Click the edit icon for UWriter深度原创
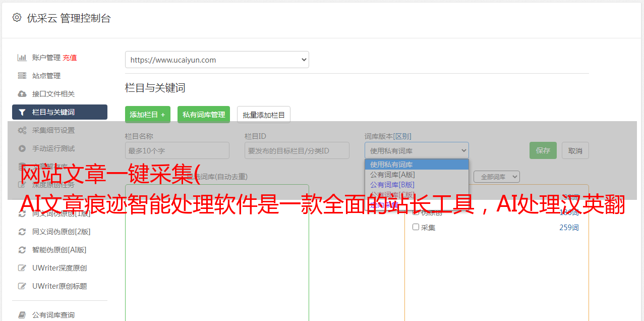The image size is (644, 321). (x=22, y=268)
